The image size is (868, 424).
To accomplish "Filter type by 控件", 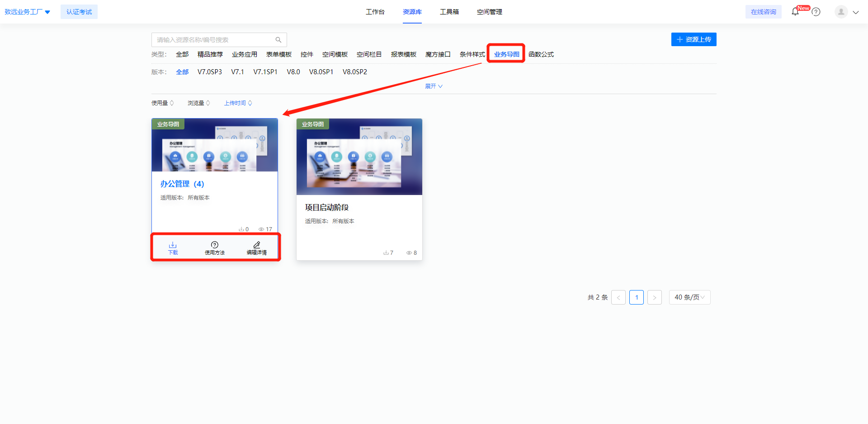I will point(307,54).
